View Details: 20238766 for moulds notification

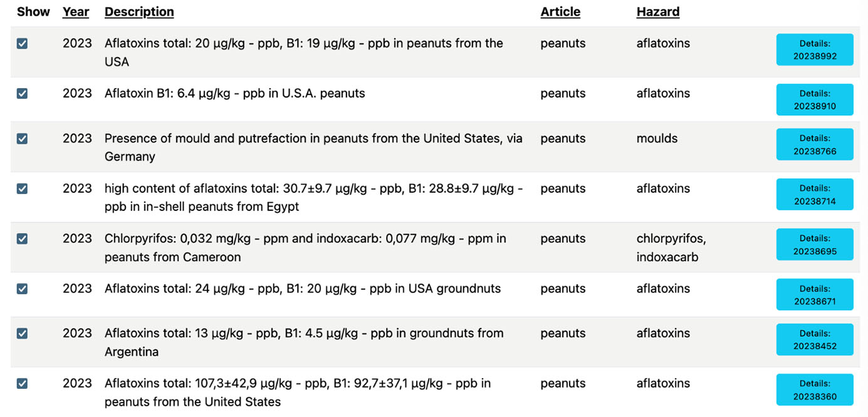pyautogui.click(x=815, y=145)
